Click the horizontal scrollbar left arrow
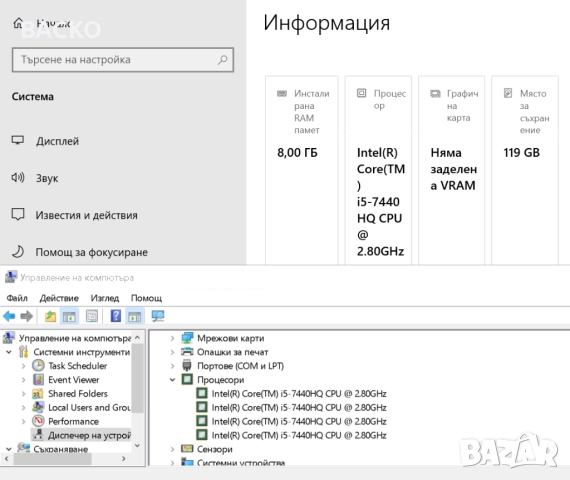 [7, 459]
